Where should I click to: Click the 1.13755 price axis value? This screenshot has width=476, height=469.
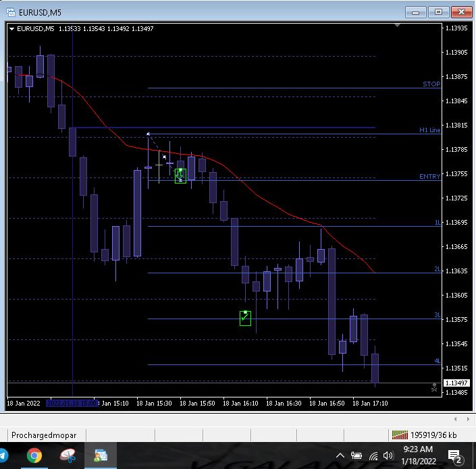[x=456, y=174]
